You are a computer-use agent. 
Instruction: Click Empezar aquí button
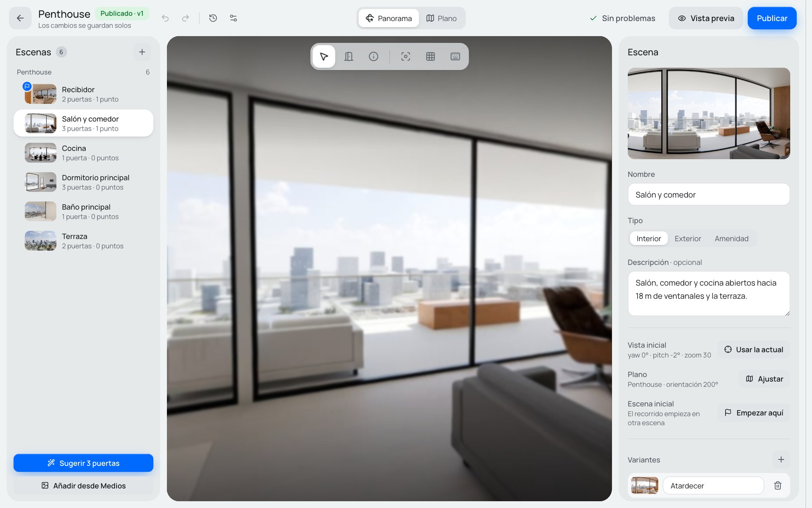coord(754,412)
